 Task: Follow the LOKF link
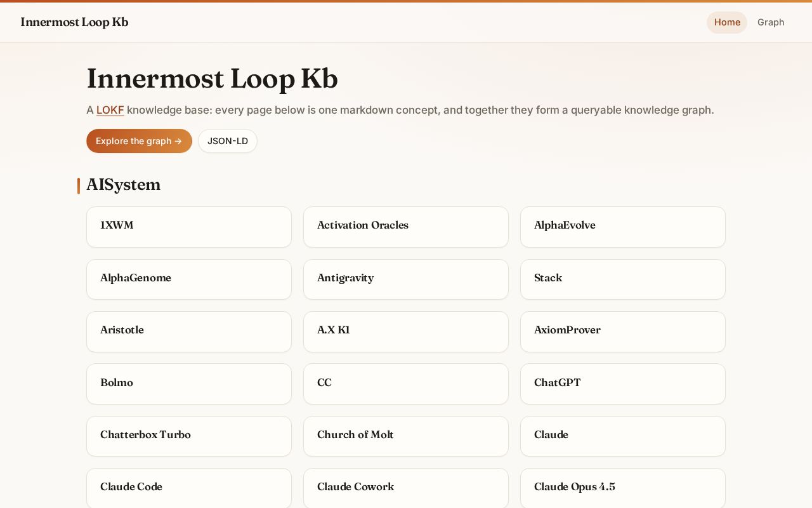tap(110, 110)
